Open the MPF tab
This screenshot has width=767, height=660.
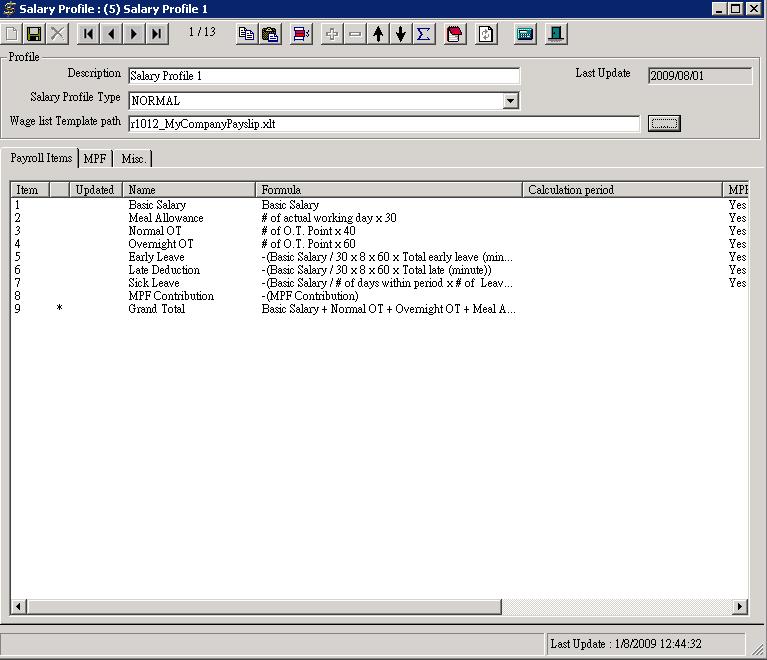pyautogui.click(x=95, y=159)
